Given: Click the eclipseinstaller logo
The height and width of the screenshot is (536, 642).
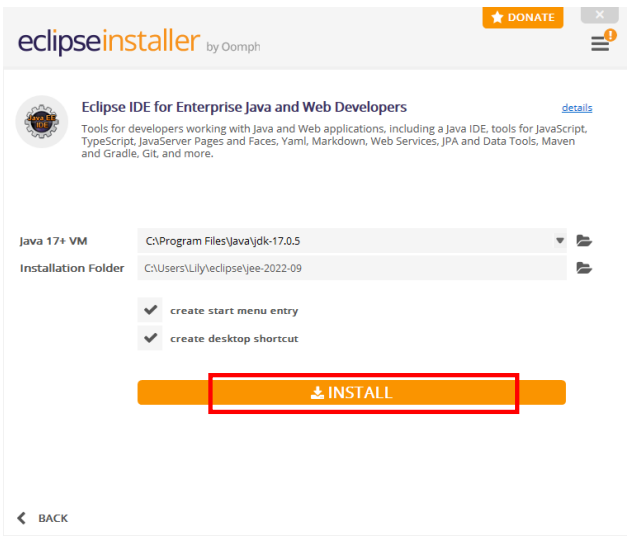Looking at the screenshot, I should click(x=109, y=41).
